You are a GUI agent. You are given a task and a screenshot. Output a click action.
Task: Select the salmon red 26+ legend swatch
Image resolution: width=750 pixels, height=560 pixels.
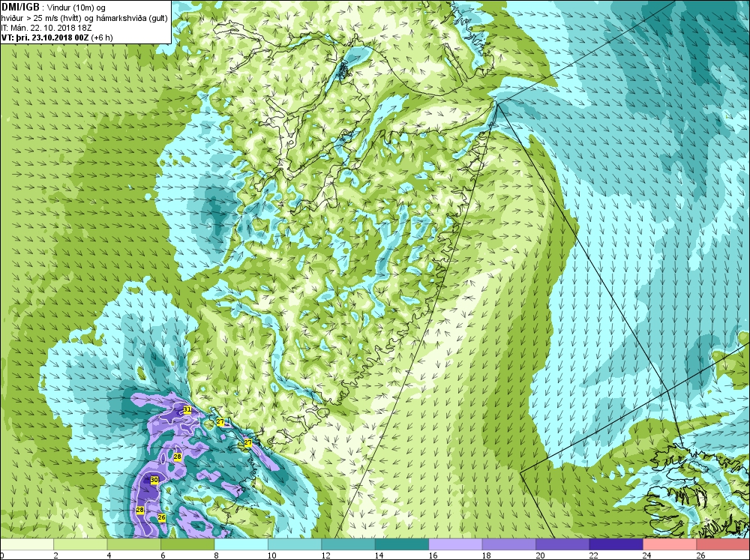point(723,544)
